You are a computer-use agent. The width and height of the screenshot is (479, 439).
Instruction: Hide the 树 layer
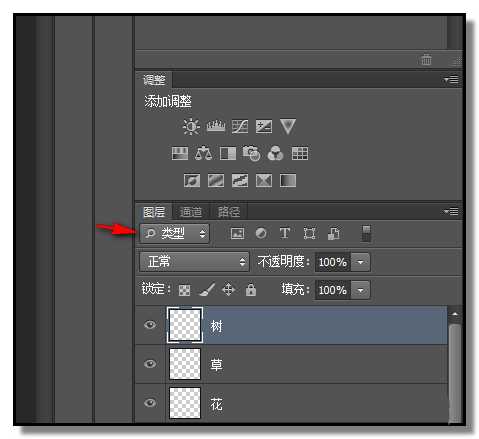click(150, 325)
